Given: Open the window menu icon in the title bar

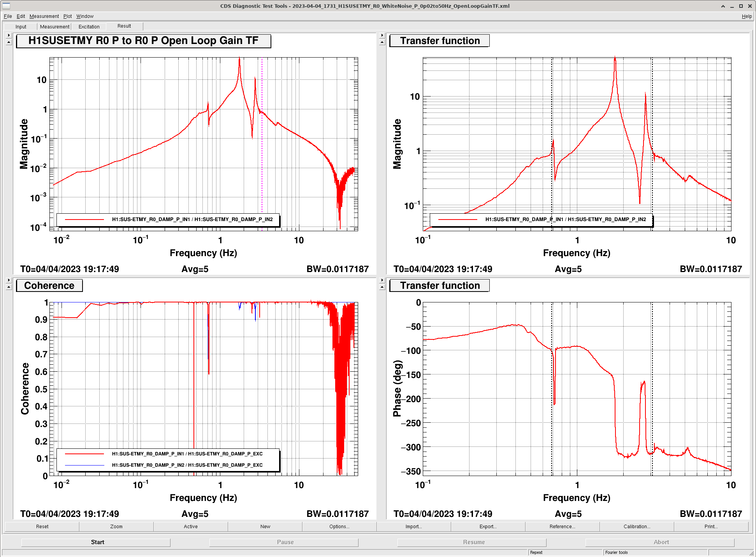Looking at the screenshot, I should (x=6, y=6).
